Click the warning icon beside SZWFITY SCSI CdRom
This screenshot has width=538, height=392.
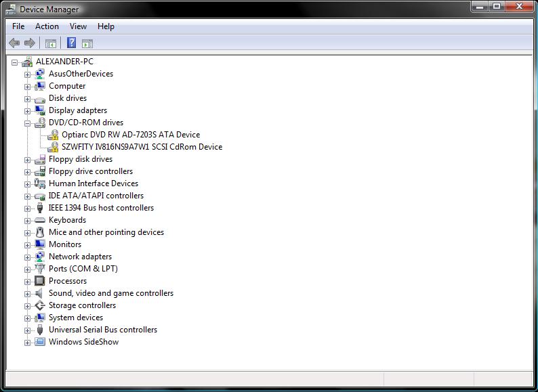tap(53, 147)
